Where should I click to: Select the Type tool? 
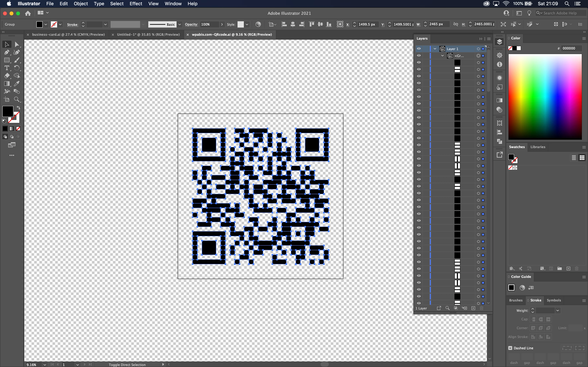click(7, 68)
